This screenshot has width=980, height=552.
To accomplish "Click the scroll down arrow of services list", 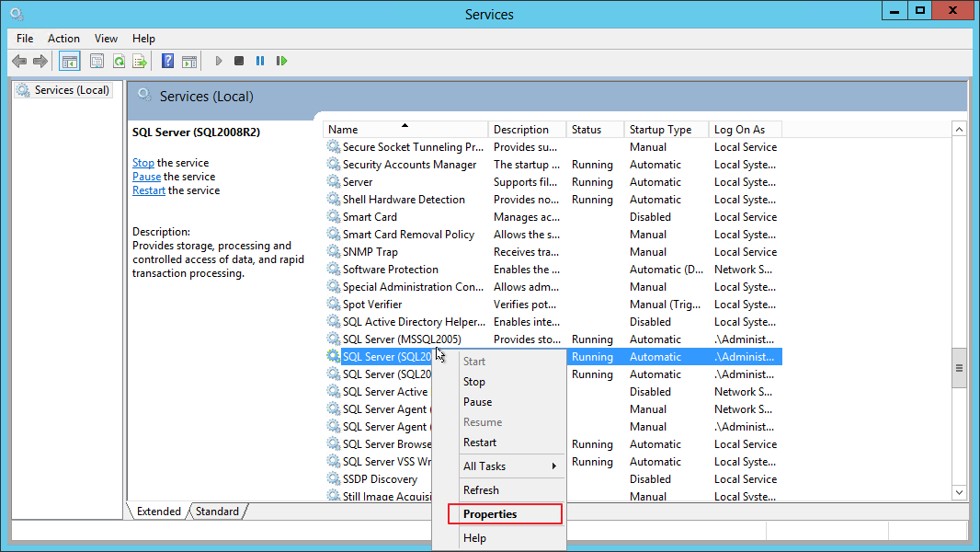I will tap(959, 492).
